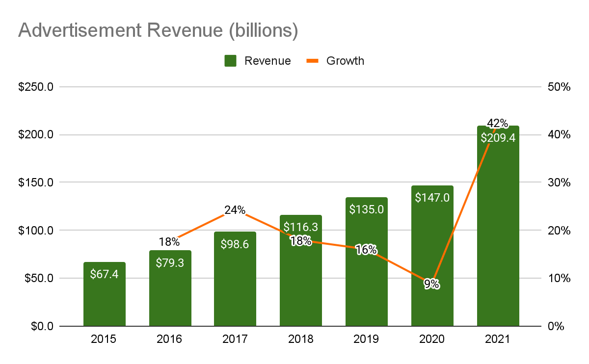Image resolution: width=589 pixels, height=364 pixels.
Task: Click the "20%" right axis label
Action: coord(560,231)
